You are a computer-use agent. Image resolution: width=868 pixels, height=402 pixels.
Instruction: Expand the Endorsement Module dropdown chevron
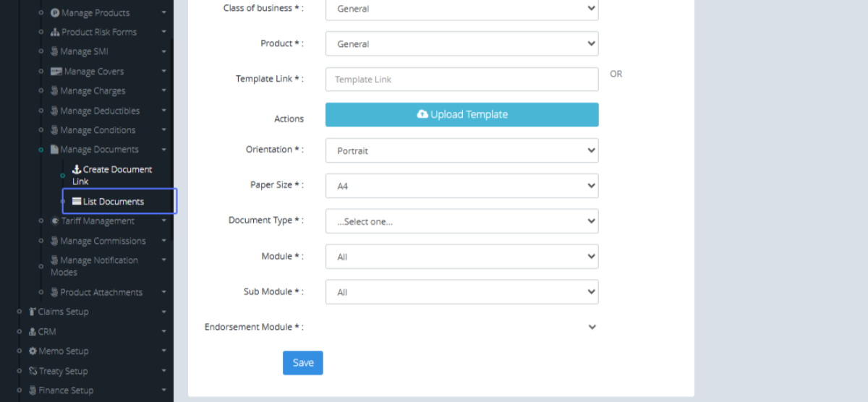592,328
